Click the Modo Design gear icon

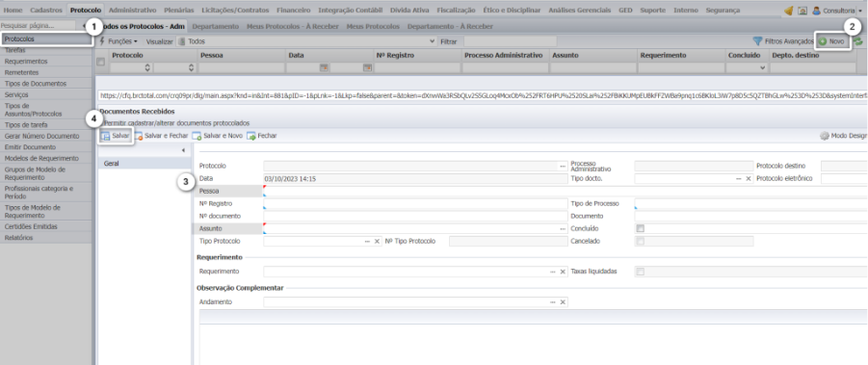[825, 136]
